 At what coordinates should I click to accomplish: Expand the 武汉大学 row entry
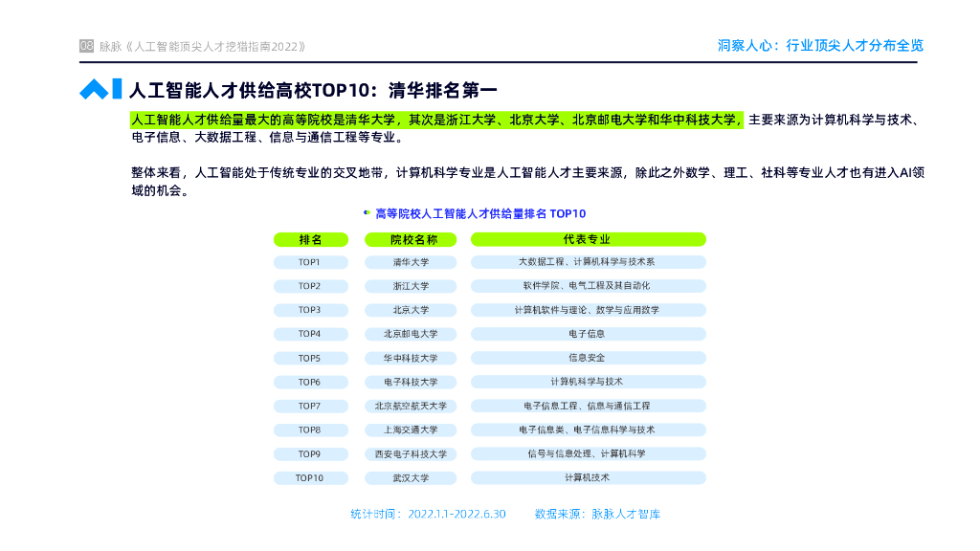tap(411, 477)
